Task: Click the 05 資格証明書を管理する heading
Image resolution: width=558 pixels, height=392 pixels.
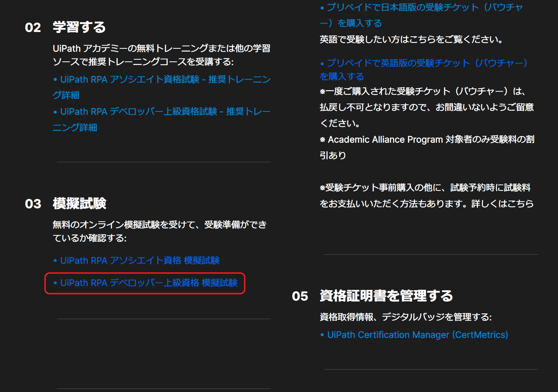Action: pyautogui.click(x=373, y=296)
